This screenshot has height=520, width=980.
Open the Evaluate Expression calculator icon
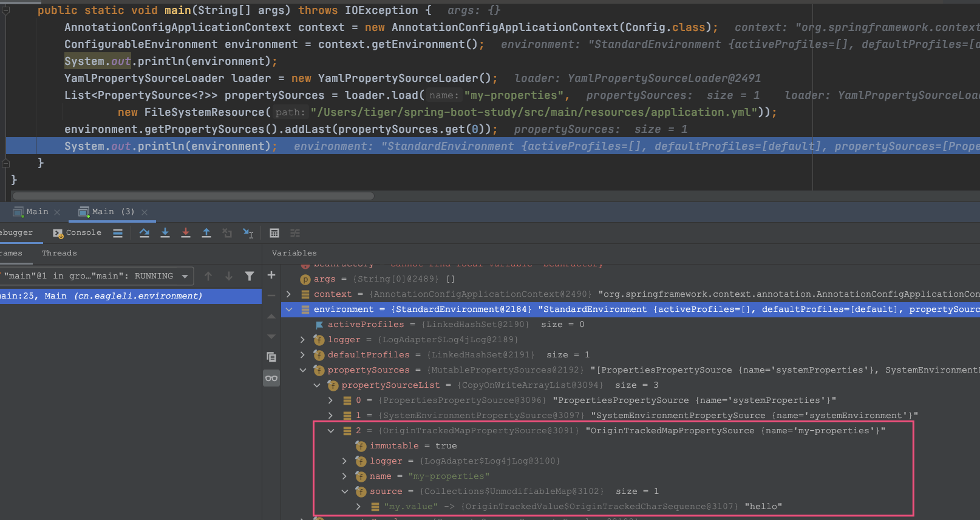pos(274,233)
